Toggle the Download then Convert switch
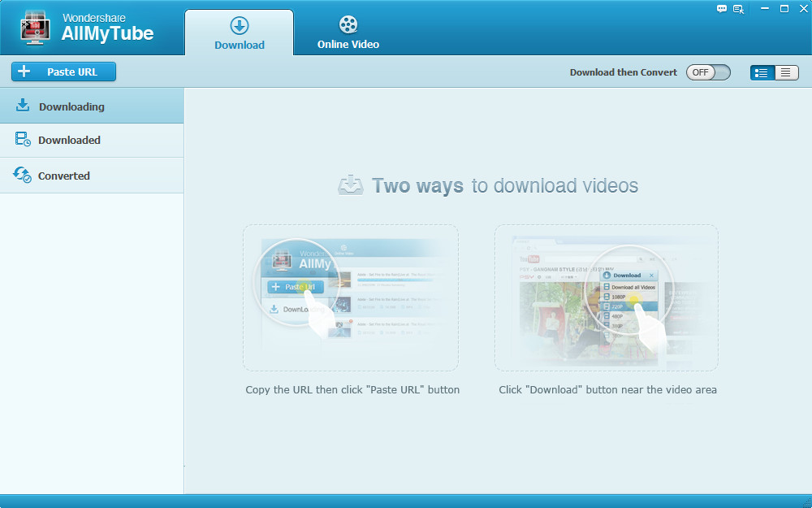The height and width of the screenshot is (508, 812). click(x=708, y=72)
